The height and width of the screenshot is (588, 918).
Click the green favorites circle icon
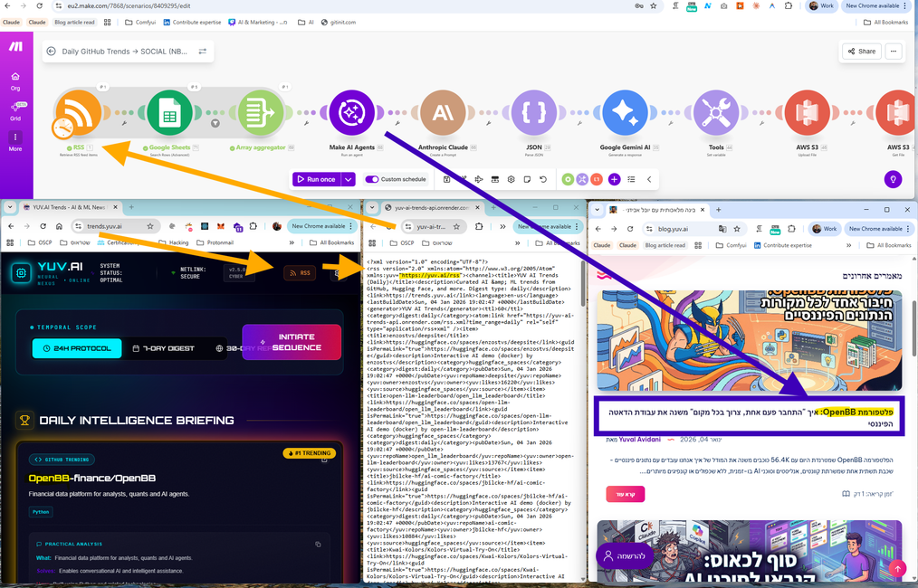568,180
